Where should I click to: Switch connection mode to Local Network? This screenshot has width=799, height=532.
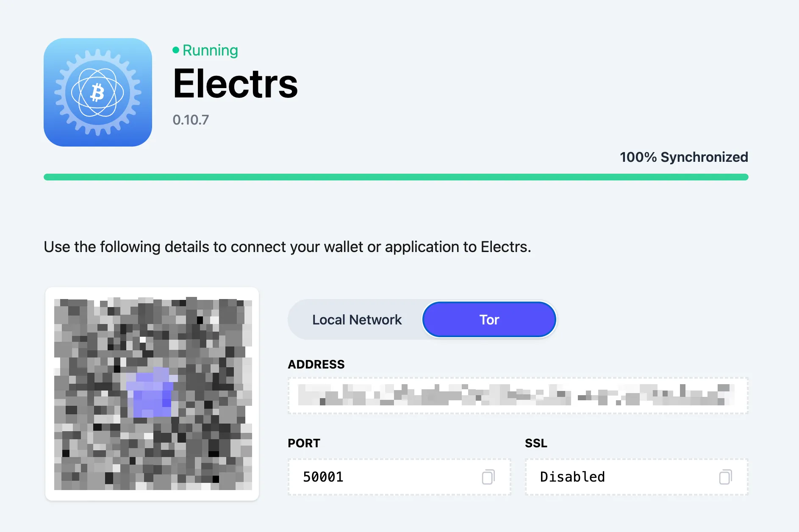click(x=356, y=319)
